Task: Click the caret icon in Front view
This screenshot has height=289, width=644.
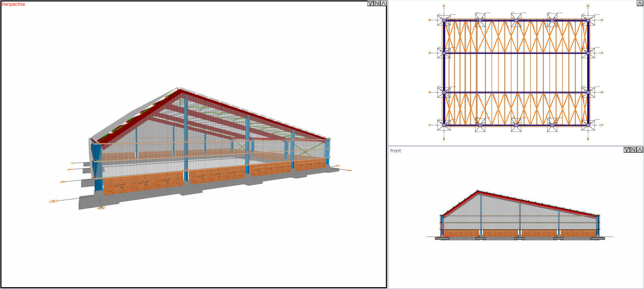Action: tap(640, 150)
